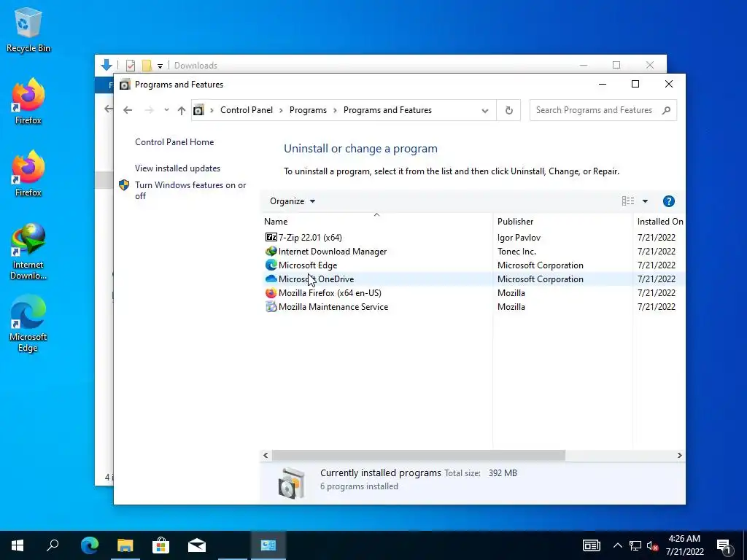Open the recent locations dropdown arrow

(x=166, y=110)
